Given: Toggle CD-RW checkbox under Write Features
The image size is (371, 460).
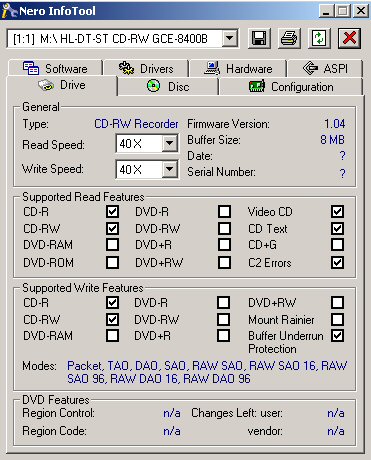Looking at the screenshot, I should click(112, 319).
